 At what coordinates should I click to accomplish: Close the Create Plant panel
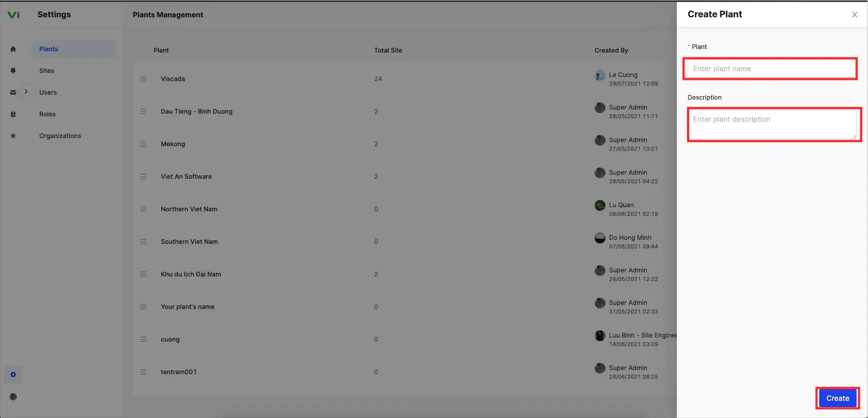point(854,15)
